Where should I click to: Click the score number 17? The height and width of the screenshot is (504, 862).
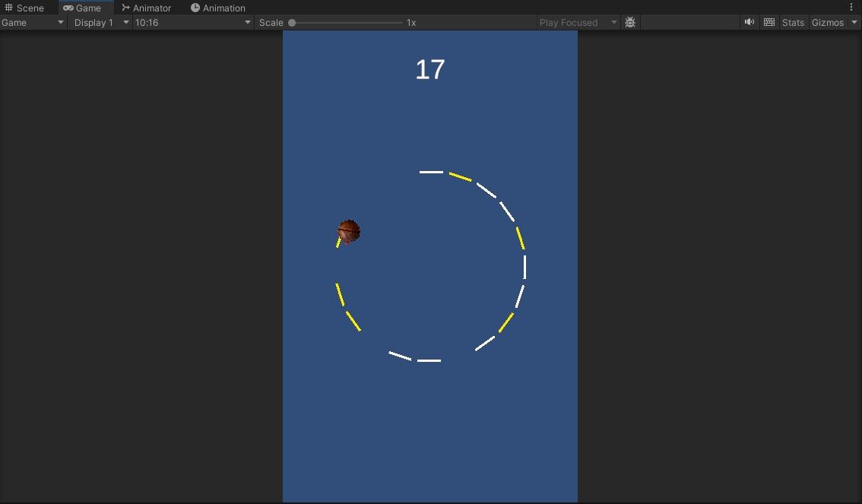pyautogui.click(x=430, y=70)
